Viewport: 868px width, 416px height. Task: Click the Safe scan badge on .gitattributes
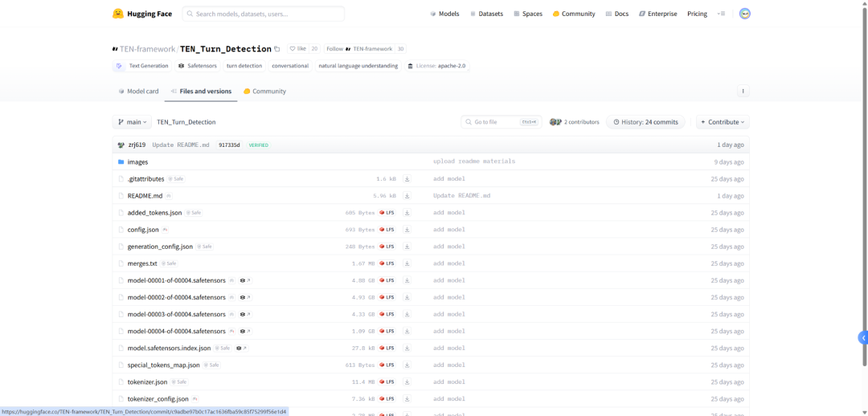point(176,178)
